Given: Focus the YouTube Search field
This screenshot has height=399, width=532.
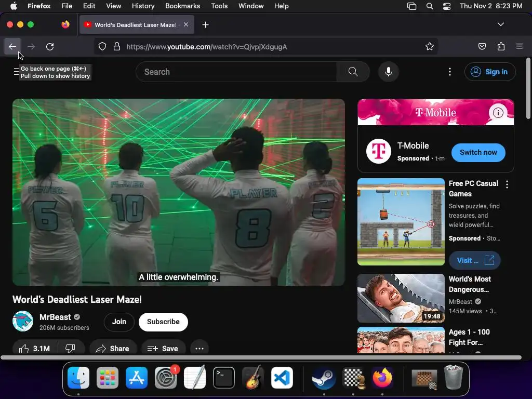Looking at the screenshot, I should 236,72.
